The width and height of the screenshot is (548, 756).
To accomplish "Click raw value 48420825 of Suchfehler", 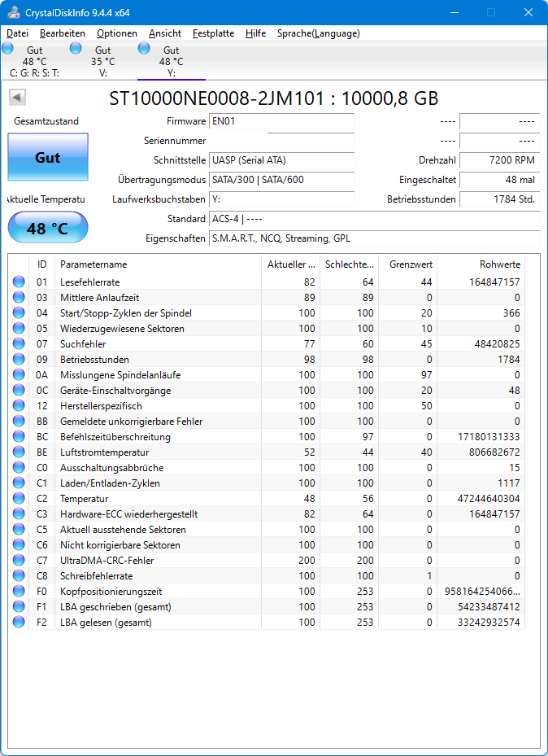I will point(498,343).
